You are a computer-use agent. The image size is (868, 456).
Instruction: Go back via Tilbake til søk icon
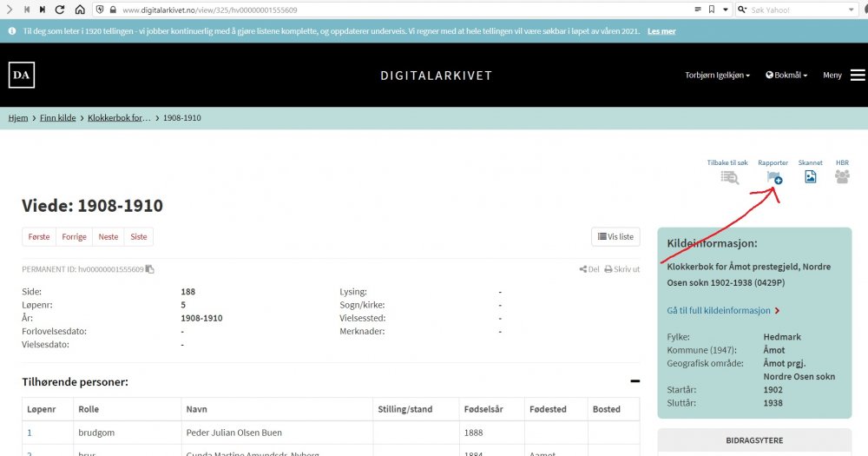(x=729, y=177)
